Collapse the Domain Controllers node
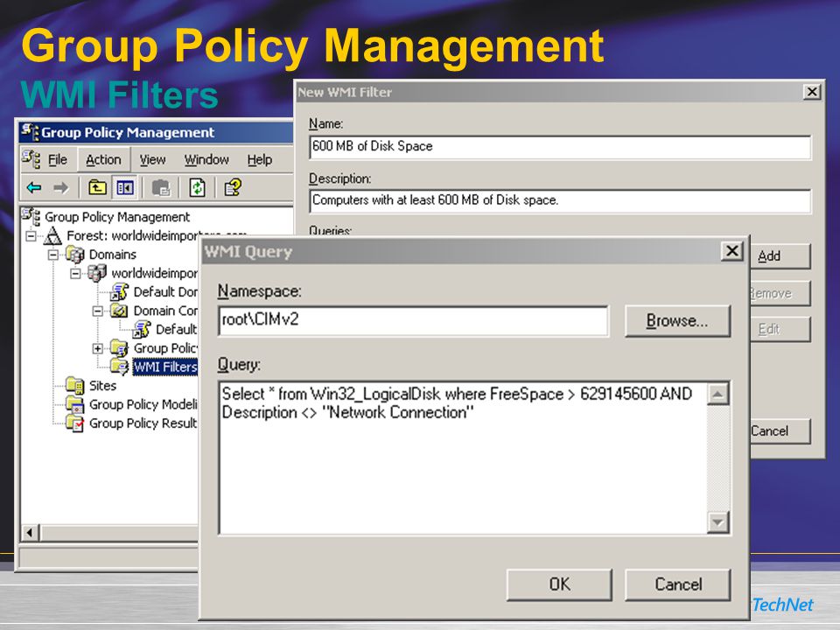 97,311
